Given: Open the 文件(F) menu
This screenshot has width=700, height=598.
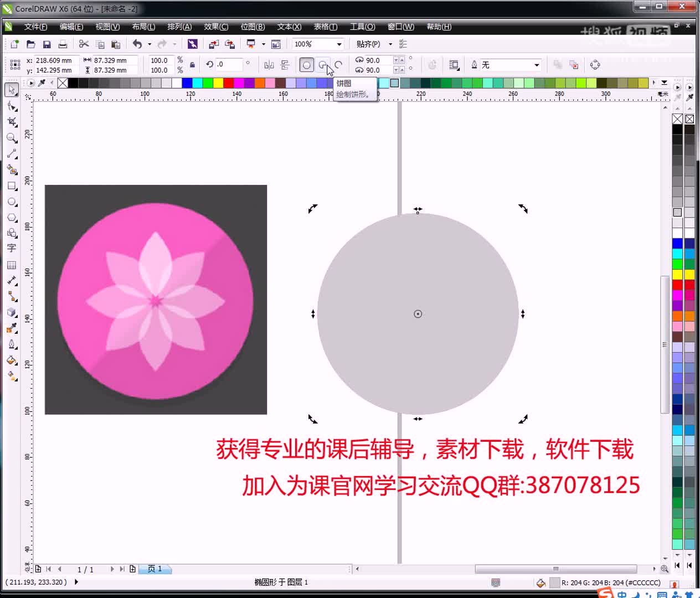Looking at the screenshot, I should [35, 27].
